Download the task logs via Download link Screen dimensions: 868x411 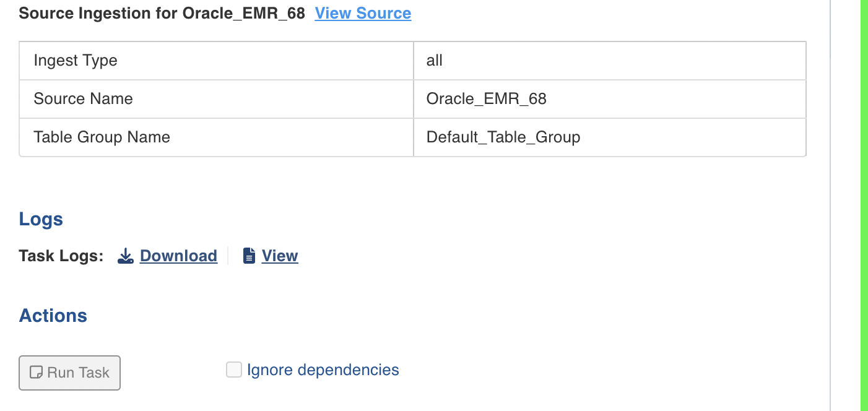coord(178,256)
